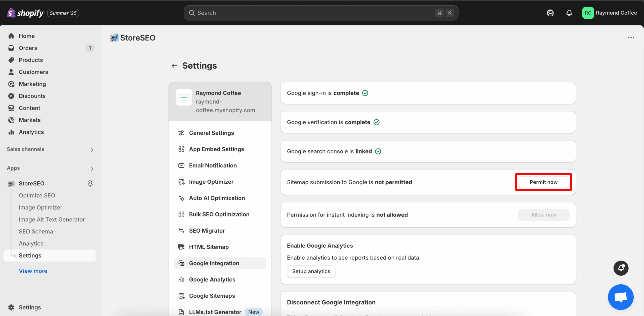
Task: Click the Home icon in sidebar
Action: pos(11,36)
